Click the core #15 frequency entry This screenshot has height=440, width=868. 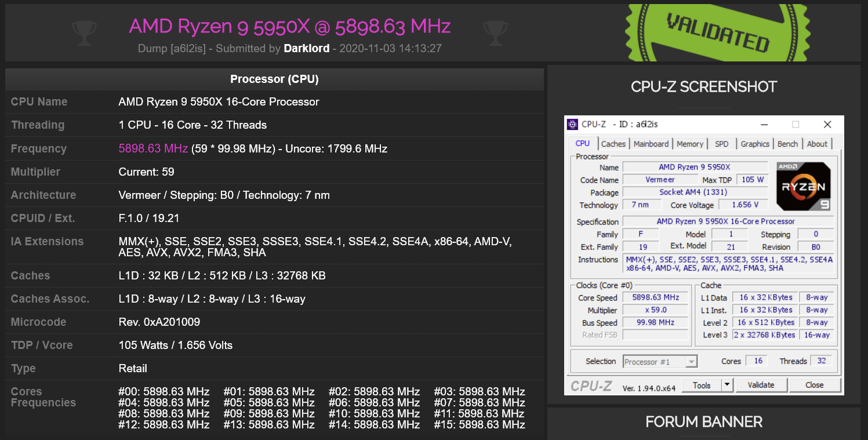(x=480, y=424)
